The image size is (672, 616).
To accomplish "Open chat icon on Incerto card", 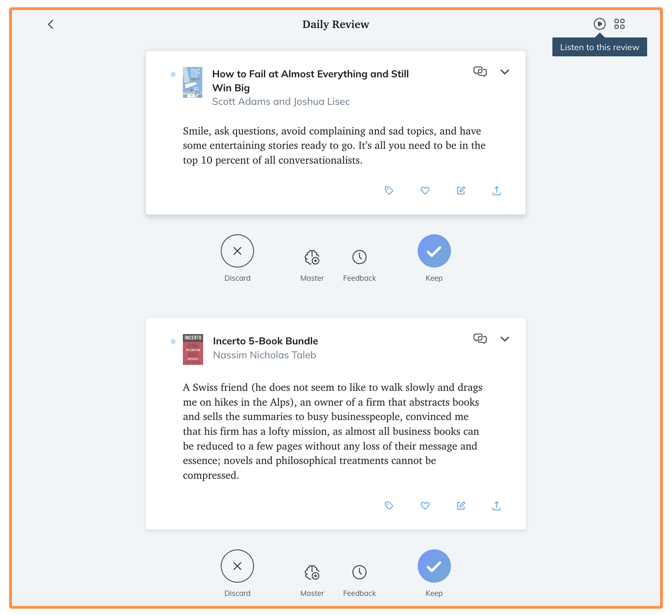I will point(480,339).
